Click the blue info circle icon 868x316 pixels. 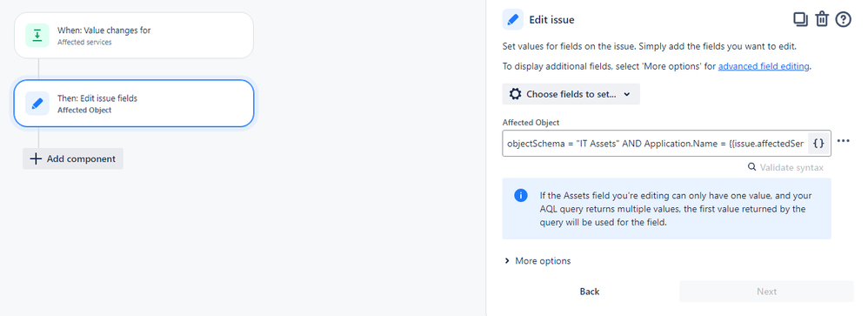[520, 196]
